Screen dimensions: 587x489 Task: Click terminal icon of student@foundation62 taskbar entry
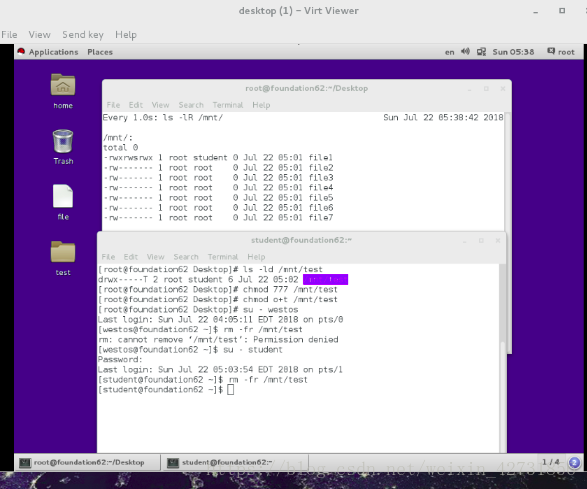[x=173, y=463]
